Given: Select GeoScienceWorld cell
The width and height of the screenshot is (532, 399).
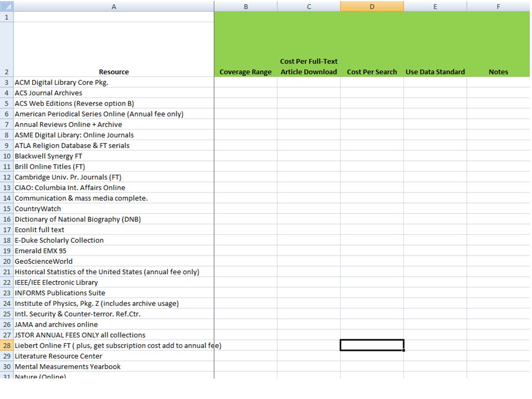Looking at the screenshot, I should (114, 261).
